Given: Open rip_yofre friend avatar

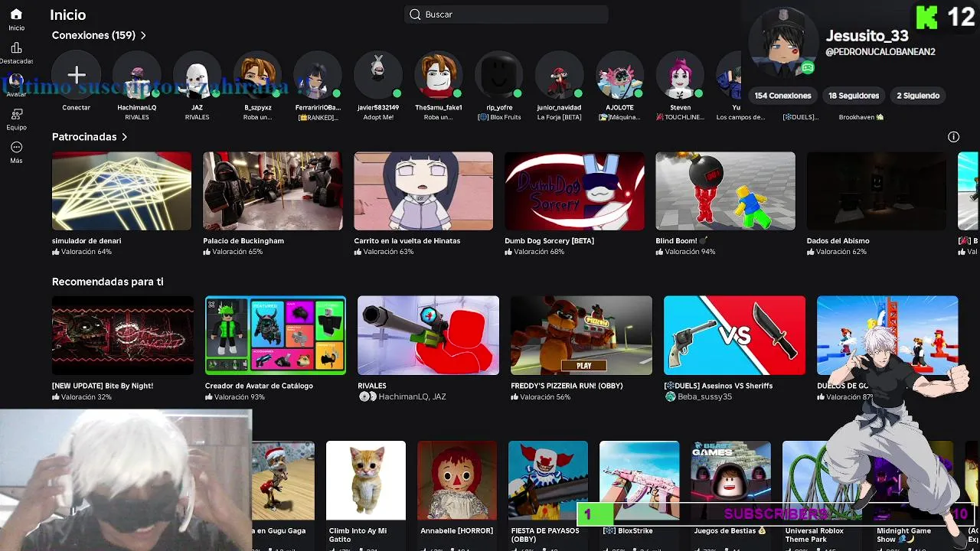Looking at the screenshot, I should click(499, 75).
